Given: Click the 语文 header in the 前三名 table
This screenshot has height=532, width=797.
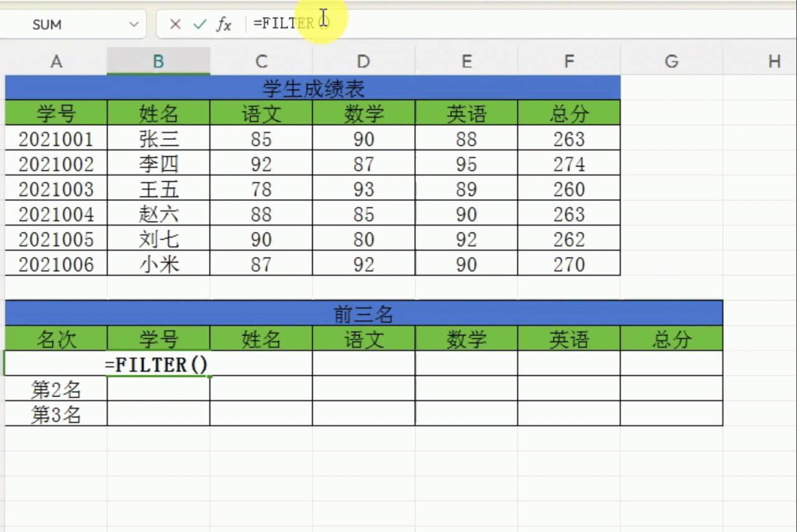Looking at the screenshot, I should [x=364, y=338].
